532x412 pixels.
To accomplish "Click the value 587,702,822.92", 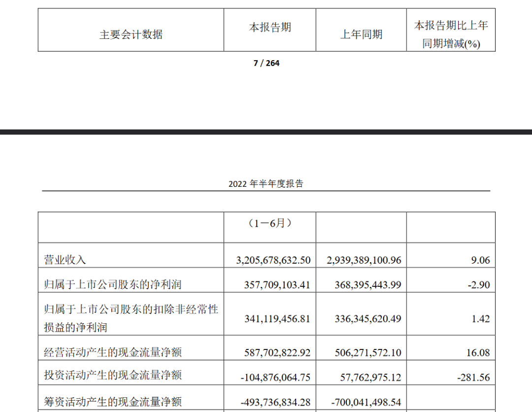I will point(277,352).
